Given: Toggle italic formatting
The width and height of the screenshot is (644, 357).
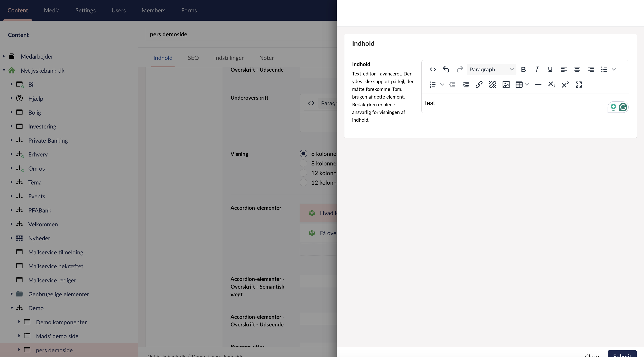Looking at the screenshot, I should pos(537,69).
